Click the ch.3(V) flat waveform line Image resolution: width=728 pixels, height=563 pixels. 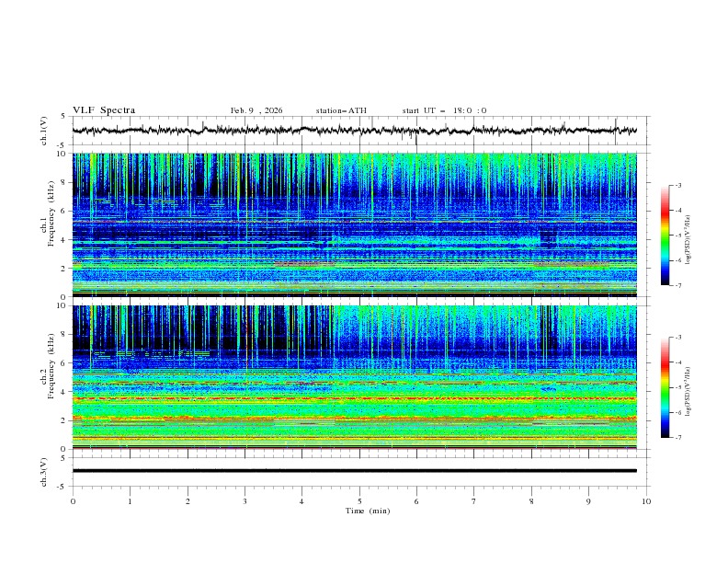click(358, 471)
